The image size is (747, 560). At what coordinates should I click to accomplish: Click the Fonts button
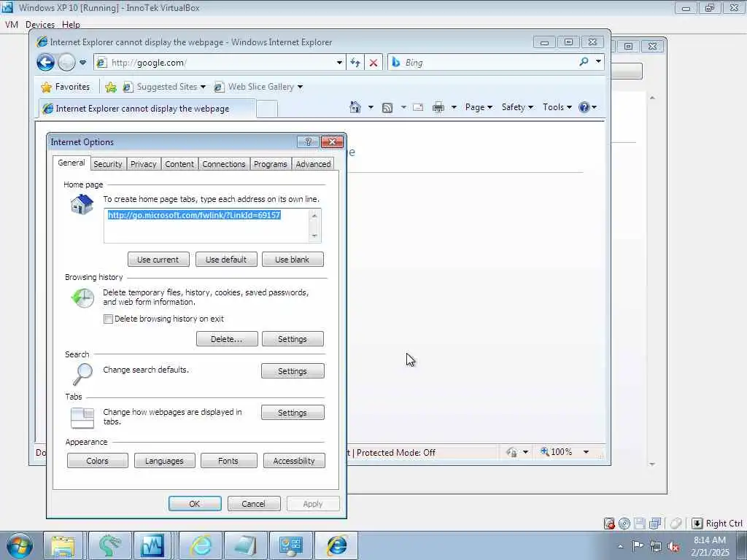click(228, 461)
